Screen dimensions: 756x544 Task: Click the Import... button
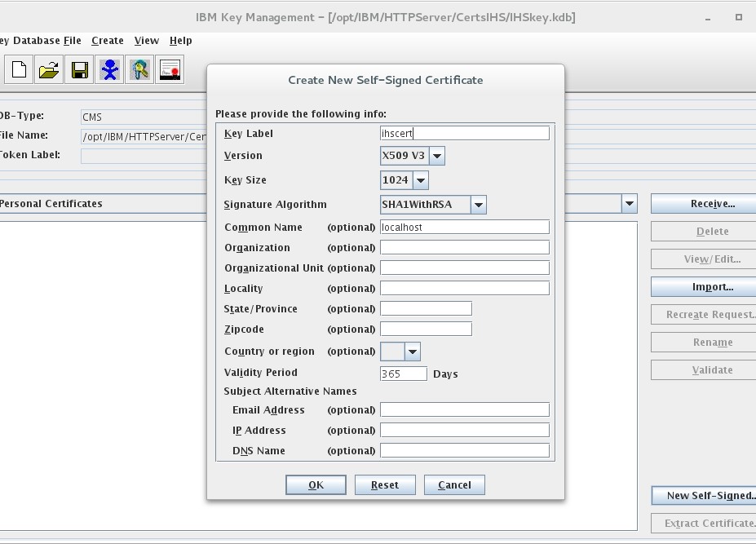tap(704, 287)
